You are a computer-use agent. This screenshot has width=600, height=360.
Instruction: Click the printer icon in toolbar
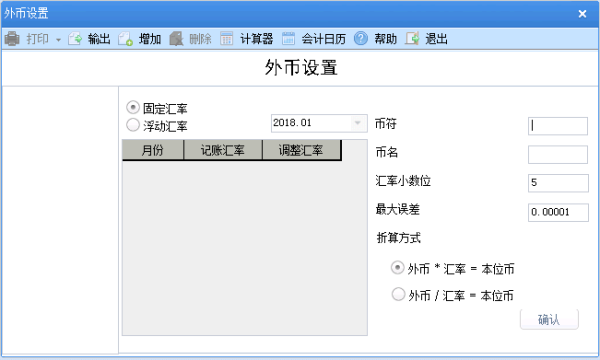pos(12,39)
